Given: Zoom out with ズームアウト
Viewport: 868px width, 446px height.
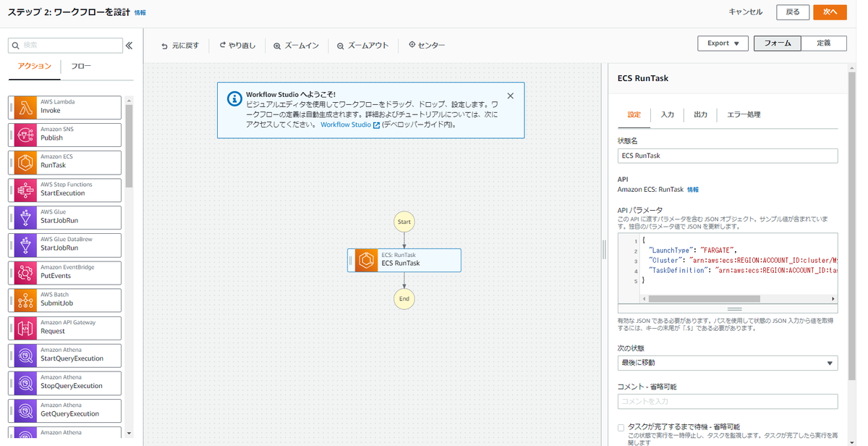Looking at the screenshot, I should (x=362, y=46).
